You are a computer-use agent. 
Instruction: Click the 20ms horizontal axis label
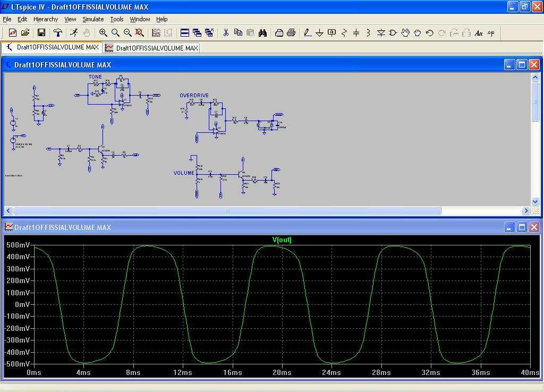click(282, 372)
